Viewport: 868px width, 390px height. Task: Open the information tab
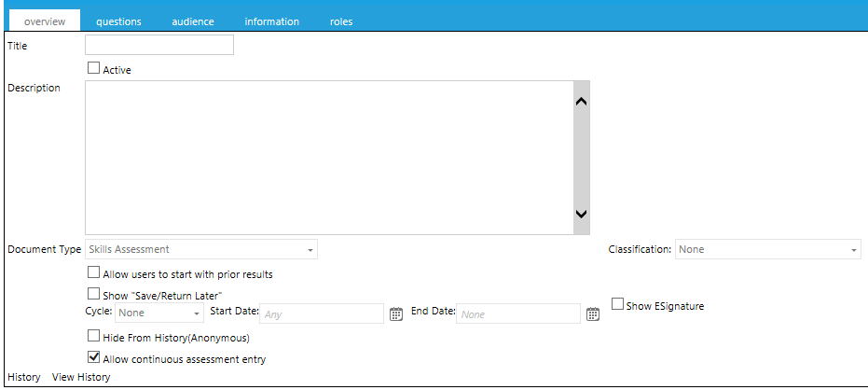click(271, 21)
